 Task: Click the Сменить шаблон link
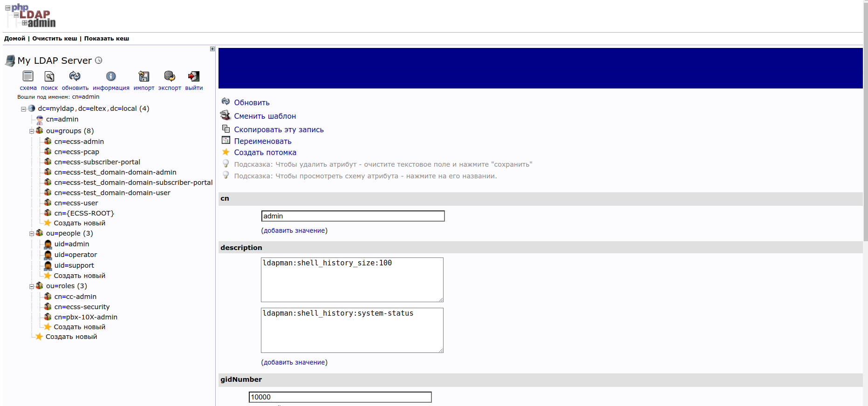pyautogui.click(x=265, y=116)
